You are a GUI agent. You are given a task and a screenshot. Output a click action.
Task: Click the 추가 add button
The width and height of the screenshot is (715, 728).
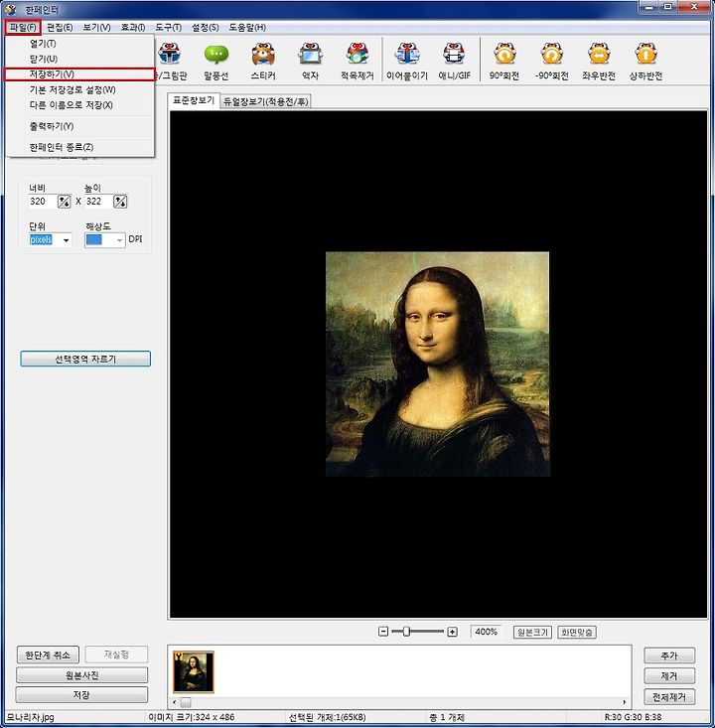[x=669, y=655]
